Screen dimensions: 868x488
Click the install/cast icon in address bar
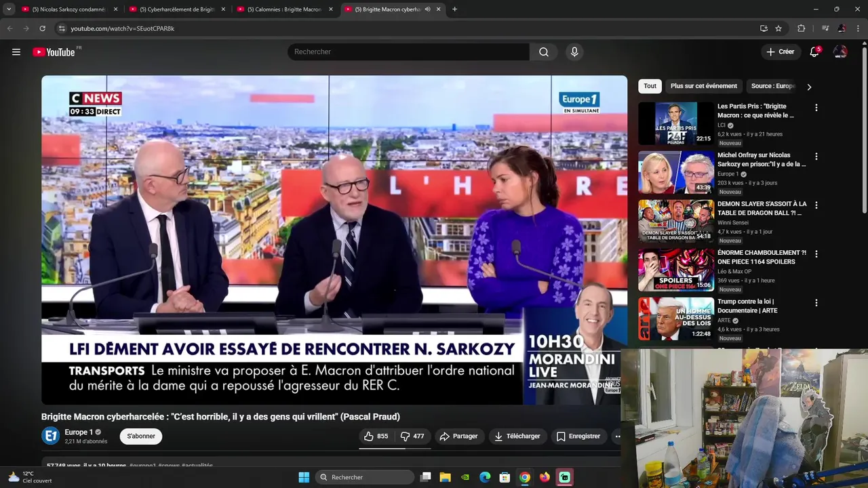764,28
